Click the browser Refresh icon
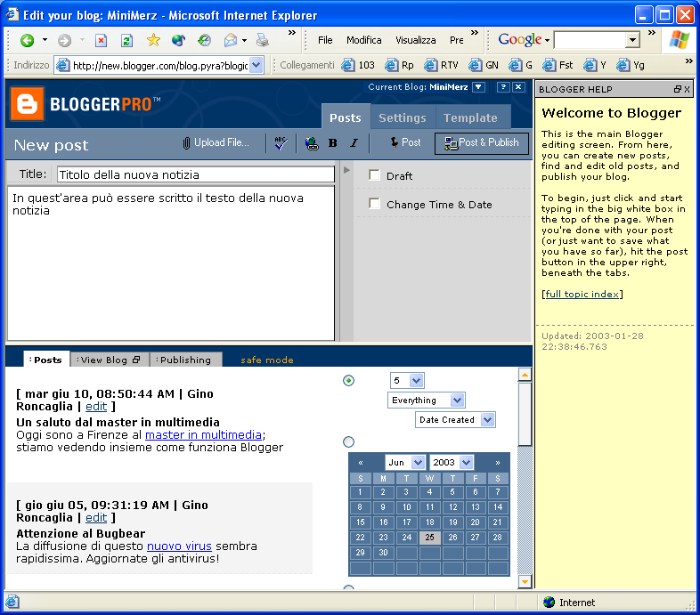Viewport: 700px width, 615px height. click(126, 40)
